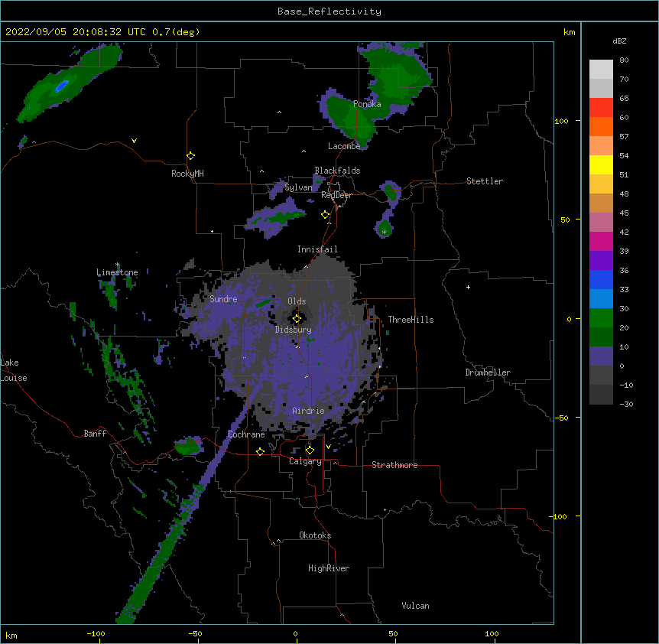Click the Vulcan label
The width and height of the screenshot is (659, 644).
[415, 606]
